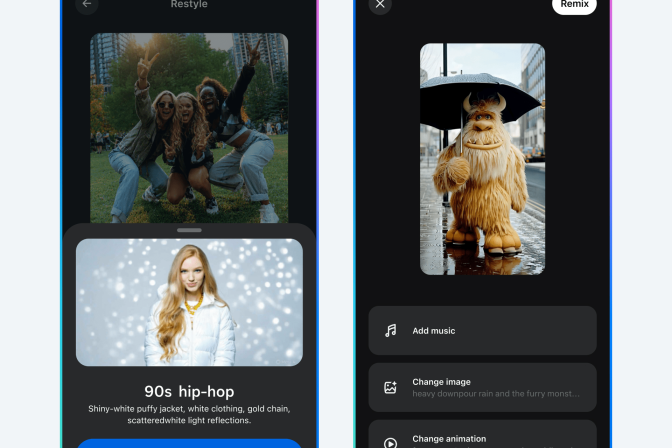
Task: Tap the 90s hip-hop style preview image
Action: (x=189, y=302)
